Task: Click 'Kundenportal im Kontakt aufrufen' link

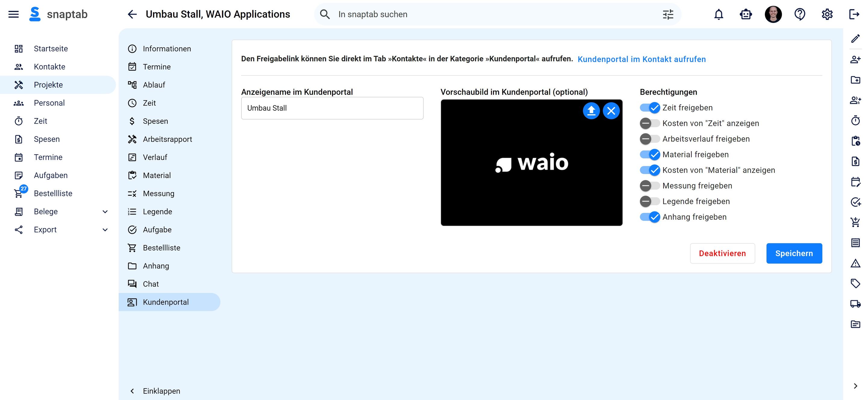Action: [x=642, y=59]
